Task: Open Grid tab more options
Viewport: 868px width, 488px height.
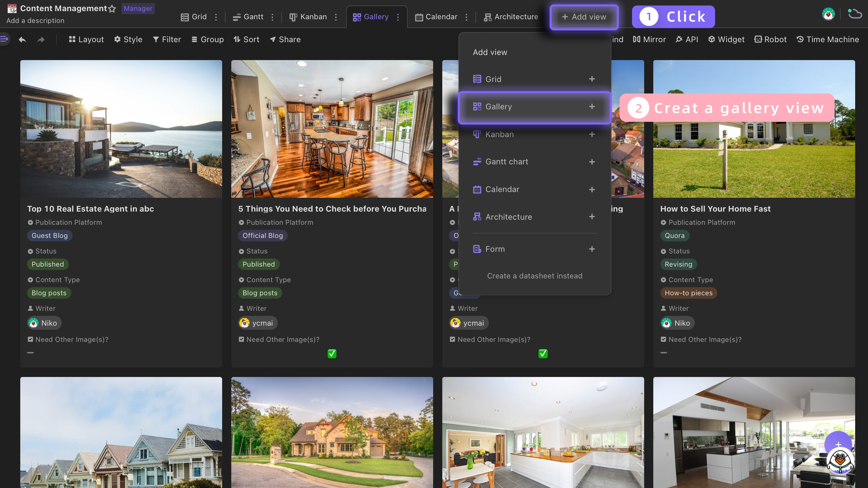Action: [216, 17]
